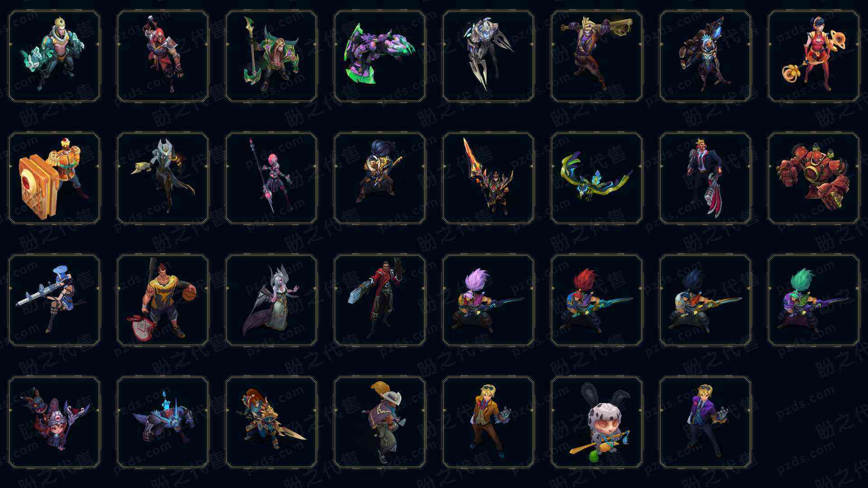Select the Ezreal skin in orange jacket
The image size is (868, 488).
488,422
